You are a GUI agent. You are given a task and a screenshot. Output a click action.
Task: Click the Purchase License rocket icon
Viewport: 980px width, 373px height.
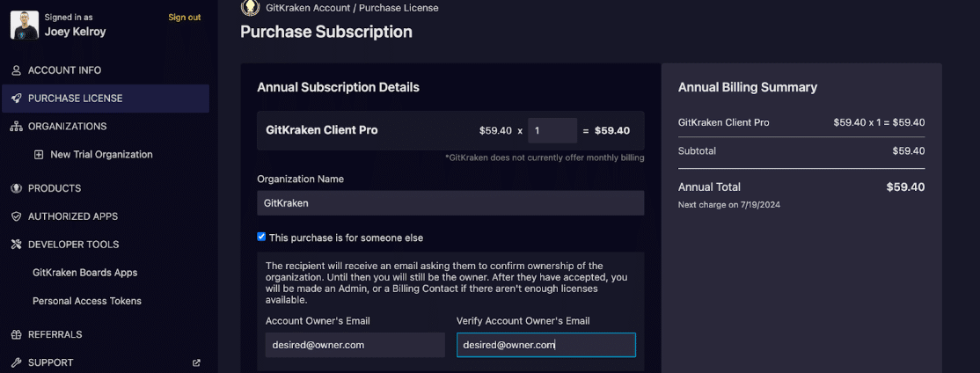pos(16,99)
